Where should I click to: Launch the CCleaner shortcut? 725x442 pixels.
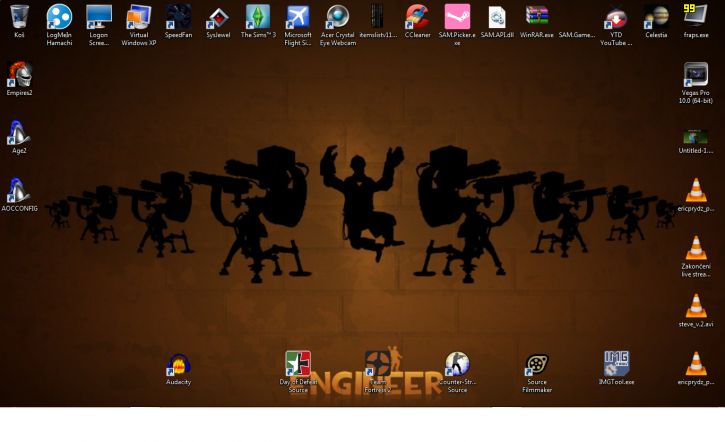(418, 17)
